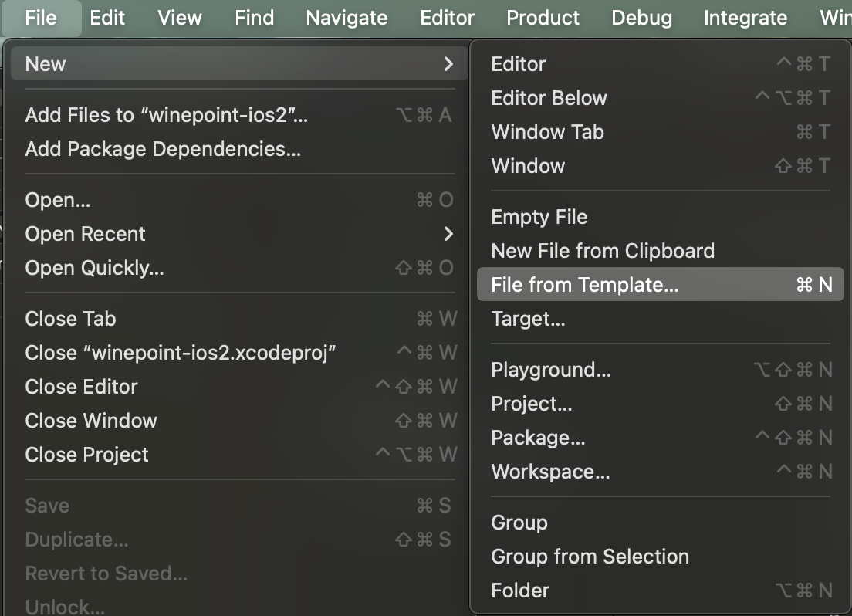Create a new Playground
Image resolution: width=852 pixels, height=616 pixels.
[x=550, y=370]
